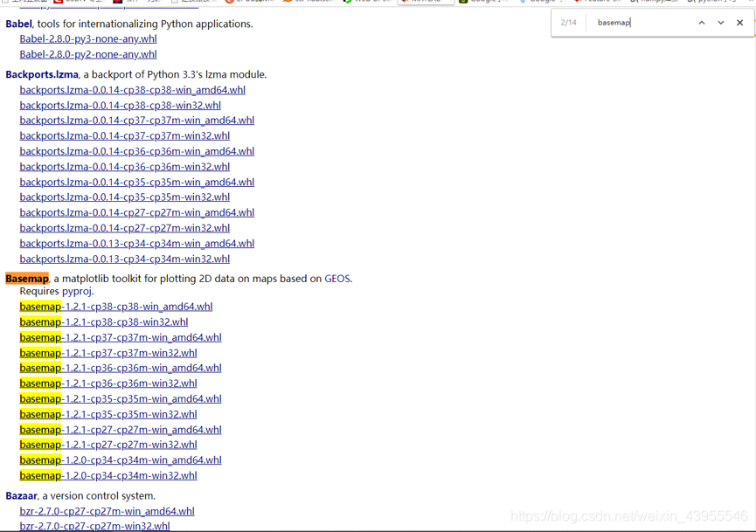756x532 pixels.
Task: Download backports.lzma-0.0.14-cp37-cp37m-win32.whl
Action: [x=125, y=136]
